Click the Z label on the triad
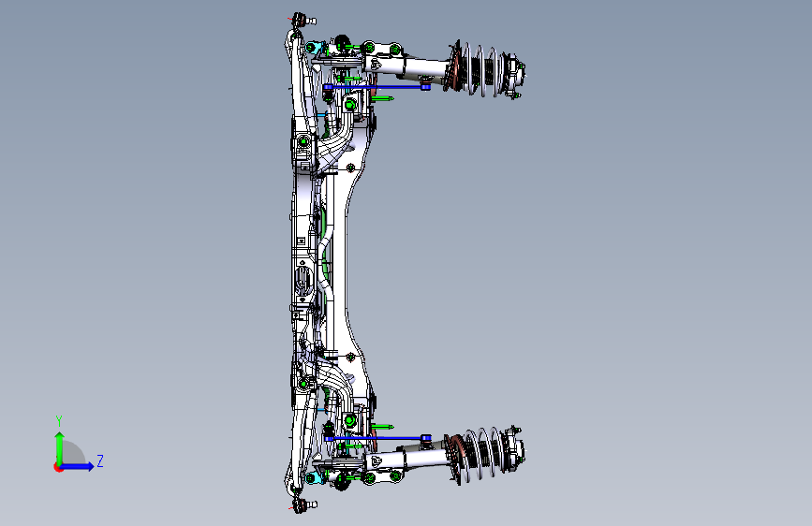Image resolution: width=812 pixels, height=526 pixels. [100, 460]
